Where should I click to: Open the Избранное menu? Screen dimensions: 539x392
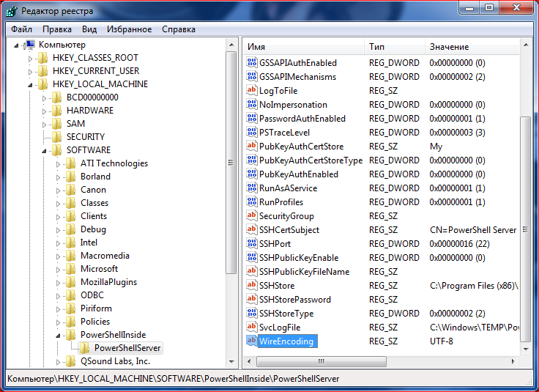click(x=128, y=29)
